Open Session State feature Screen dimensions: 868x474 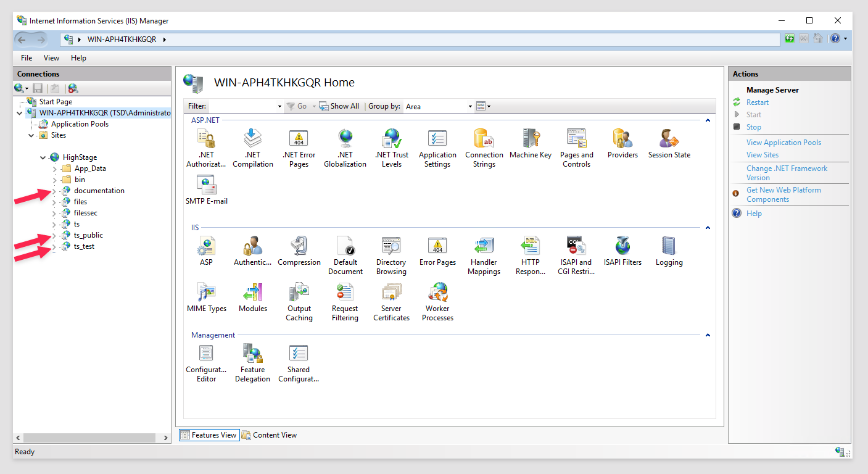(669, 144)
